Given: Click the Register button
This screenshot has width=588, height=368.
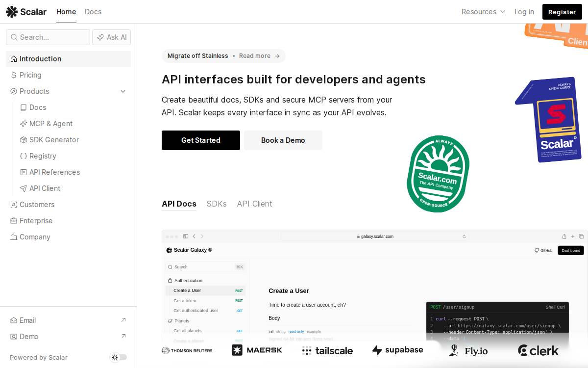Looking at the screenshot, I should (562, 12).
